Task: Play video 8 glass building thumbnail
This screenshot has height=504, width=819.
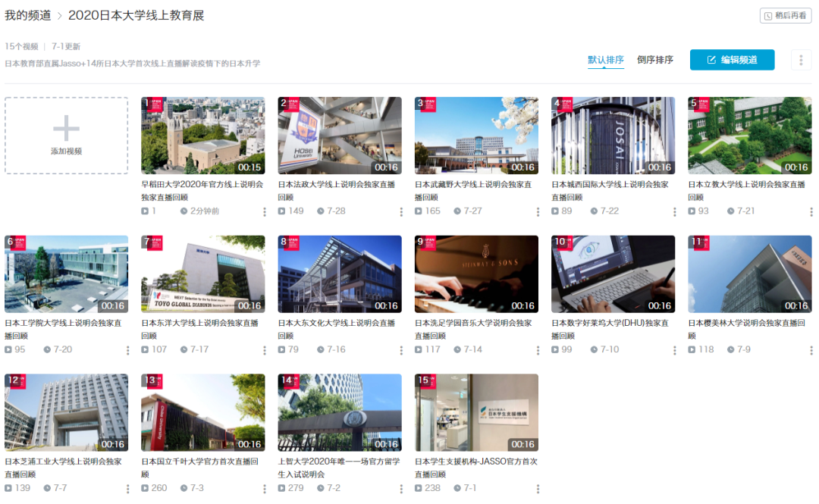Action: pyautogui.click(x=340, y=274)
